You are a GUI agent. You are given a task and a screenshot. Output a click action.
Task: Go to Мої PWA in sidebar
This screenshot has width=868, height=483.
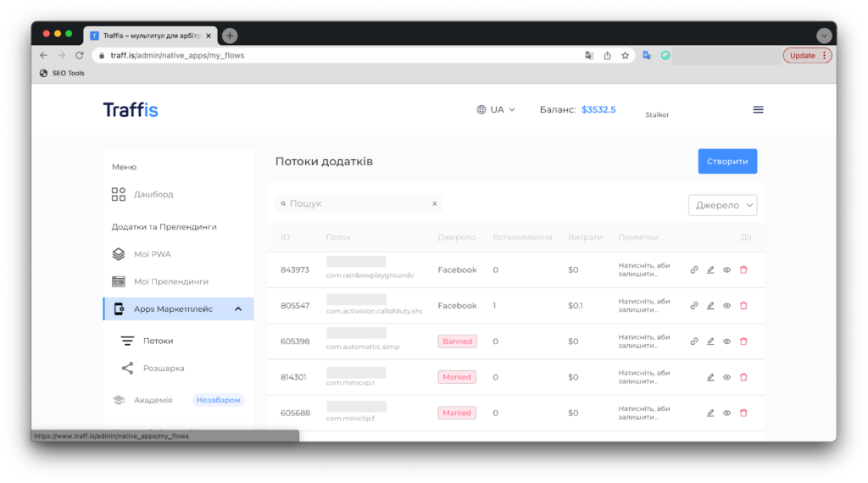[152, 254]
